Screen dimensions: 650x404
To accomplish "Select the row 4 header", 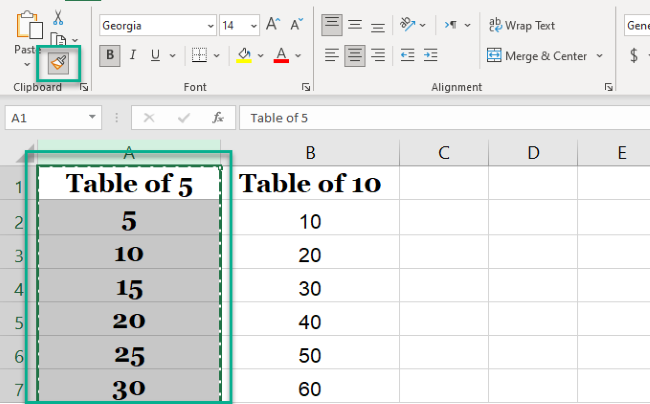I will 18,289.
